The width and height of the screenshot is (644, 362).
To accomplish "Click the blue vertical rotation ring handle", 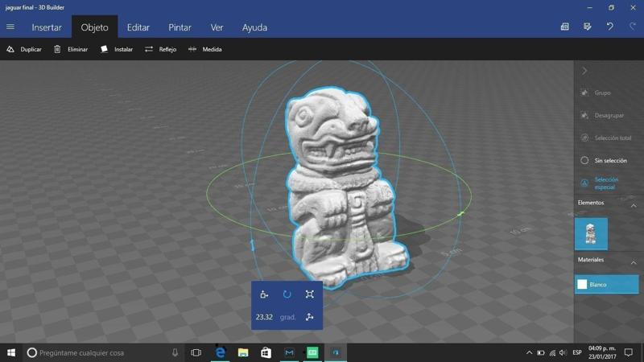I will [252, 245].
